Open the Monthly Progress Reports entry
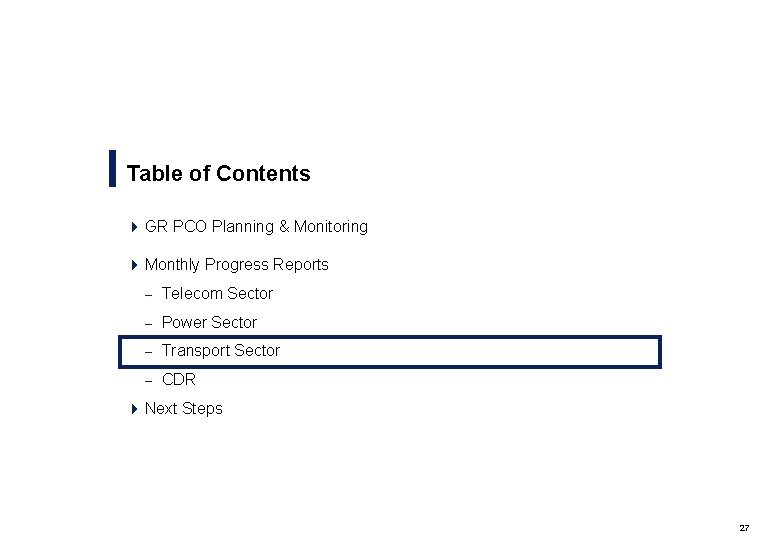Image resolution: width=780 pixels, height=540 pixels. tap(237, 265)
